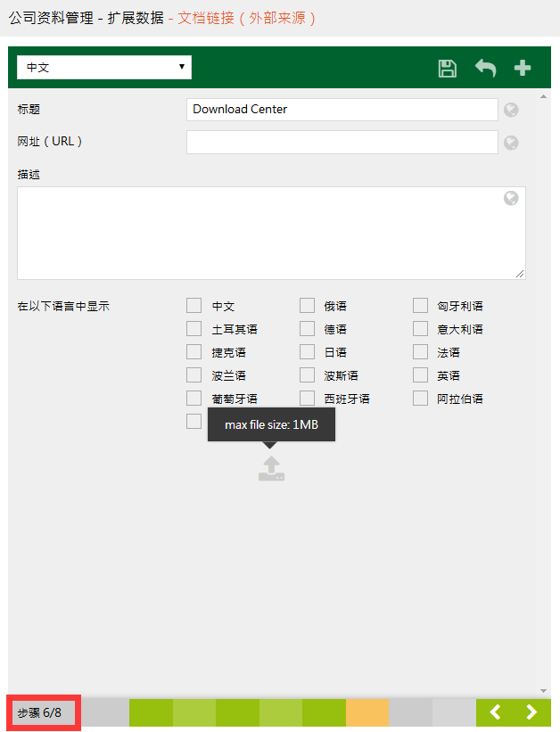Click the scrollbar up arrow
The image size is (560, 732).
click(x=544, y=95)
